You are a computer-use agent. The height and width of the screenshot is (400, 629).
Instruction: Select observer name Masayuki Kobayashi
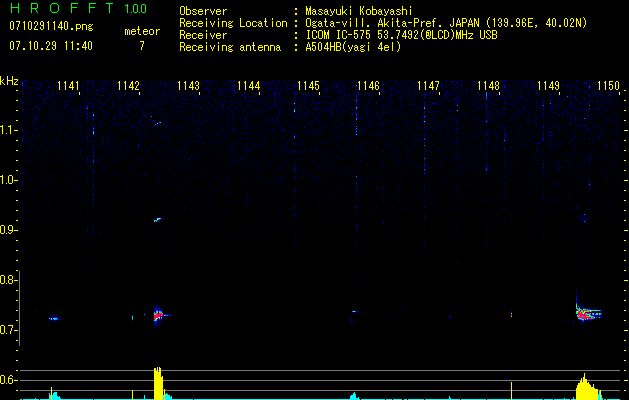point(359,11)
